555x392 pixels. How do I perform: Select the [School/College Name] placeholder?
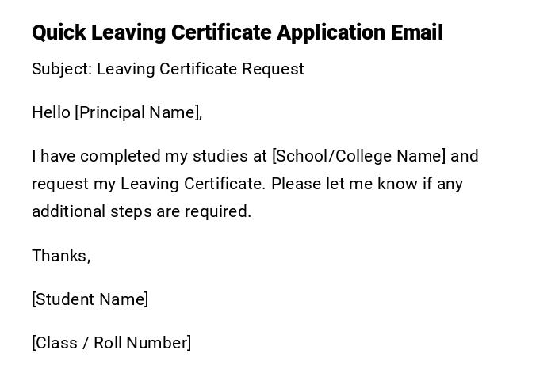point(358,156)
